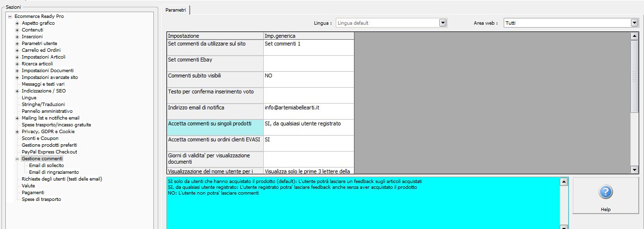Select Sconti e Coupon item
644x229 pixels.
tap(40, 138)
